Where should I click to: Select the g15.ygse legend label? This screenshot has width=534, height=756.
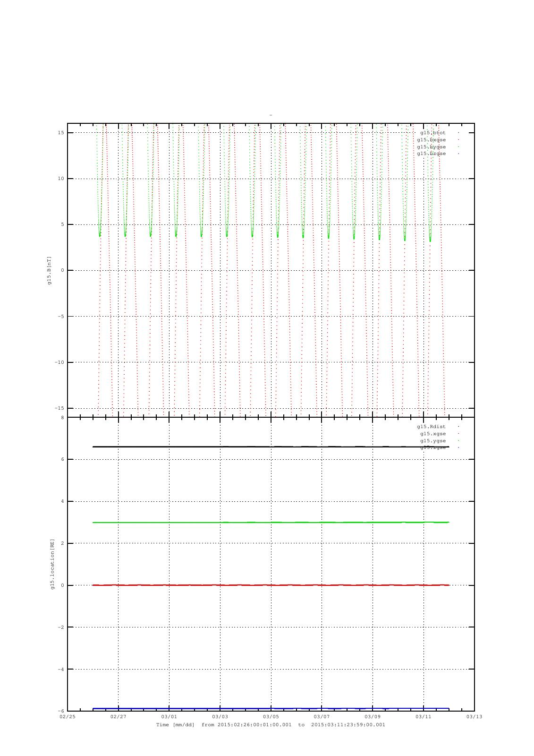point(432,441)
